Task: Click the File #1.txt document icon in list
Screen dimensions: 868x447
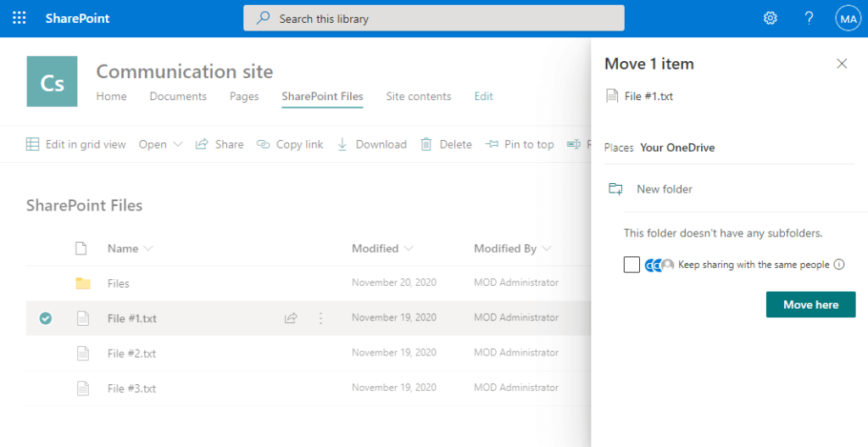Action: point(83,318)
